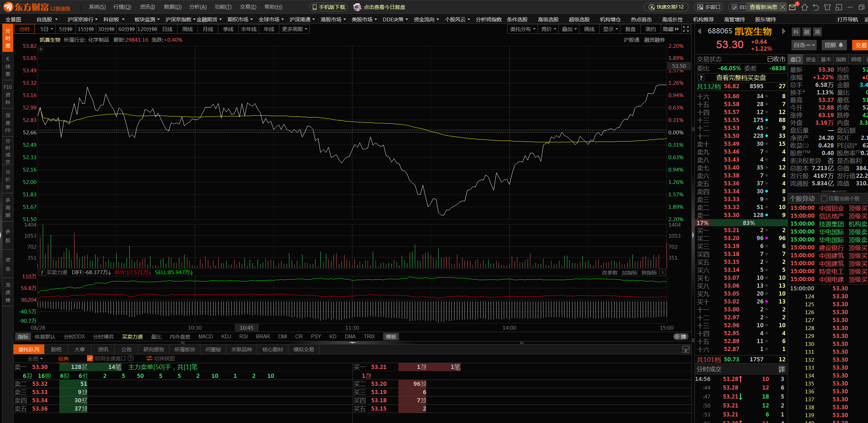Toggle the 弹 popup switch
The image size is (868, 423).
click(681, 337)
